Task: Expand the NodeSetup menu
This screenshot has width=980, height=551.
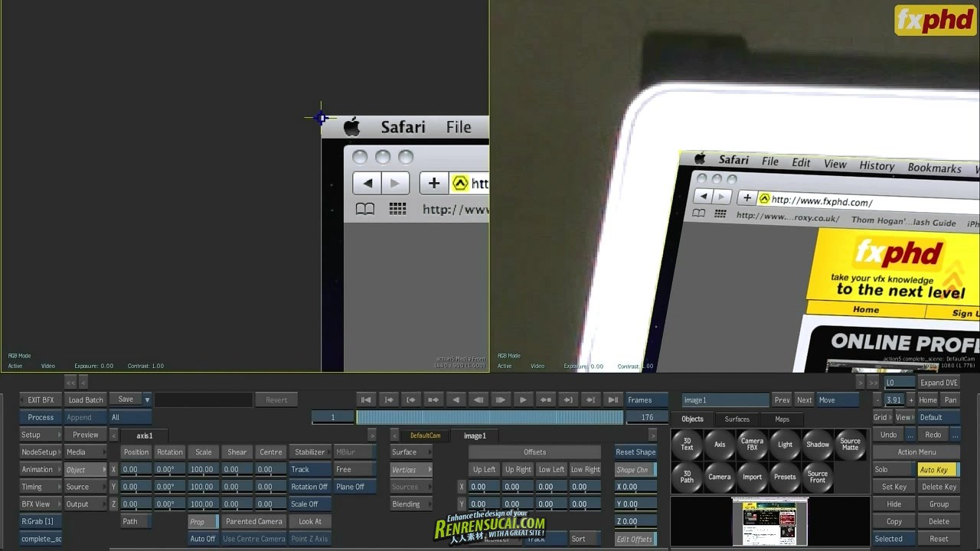Action: point(41,452)
